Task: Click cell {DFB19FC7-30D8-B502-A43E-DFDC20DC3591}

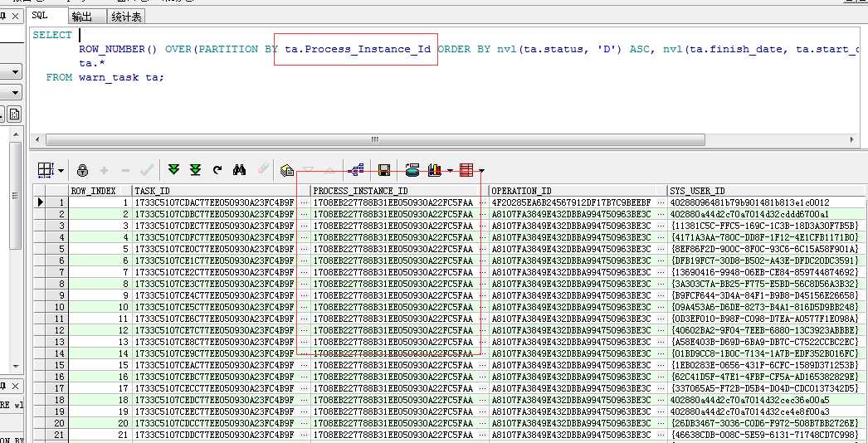Action: click(764, 260)
